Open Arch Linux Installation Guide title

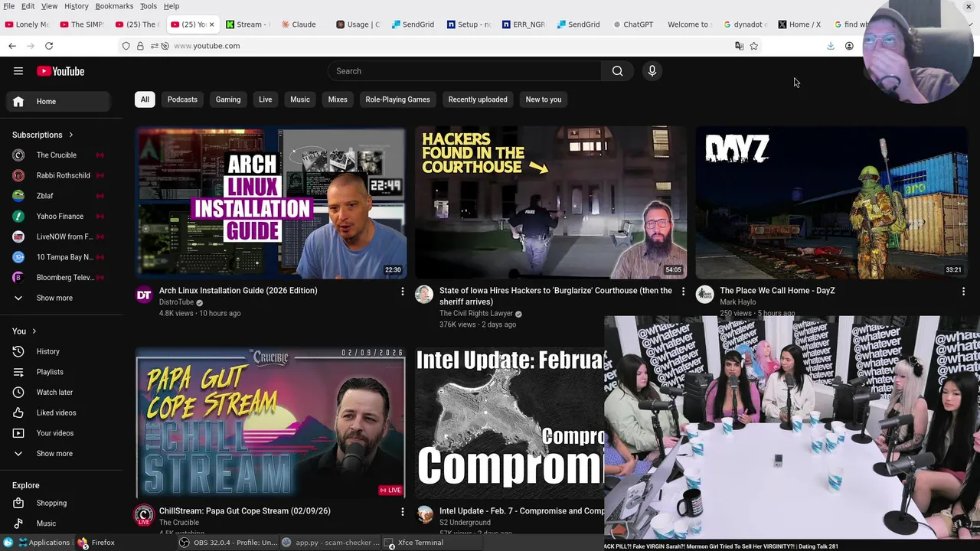[x=238, y=291]
